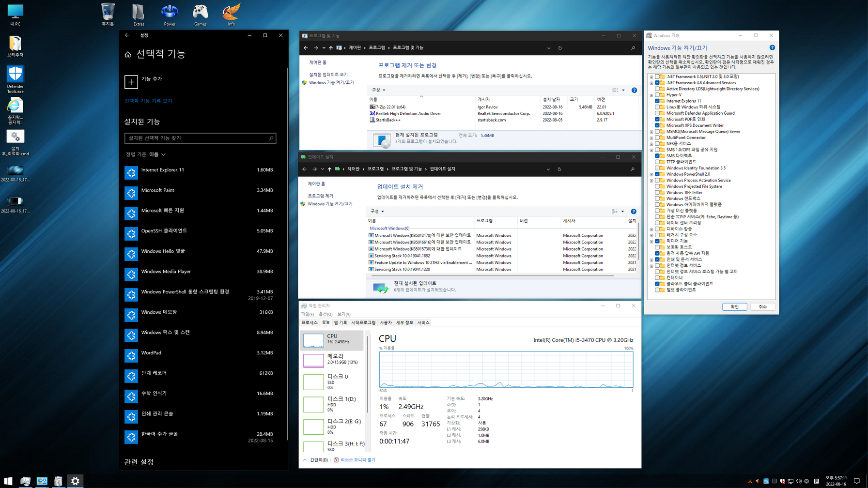
Task: Click help icon in 프로그램 및 기능 toolbar
Action: click(x=634, y=90)
